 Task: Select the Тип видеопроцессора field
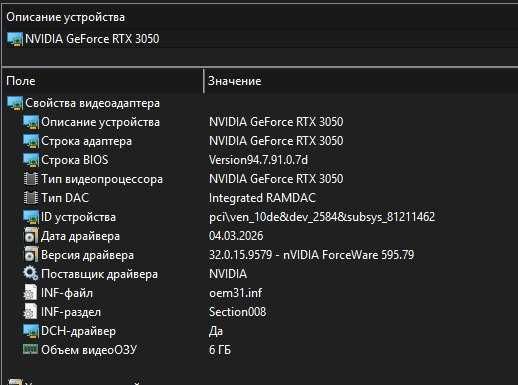point(102,179)
